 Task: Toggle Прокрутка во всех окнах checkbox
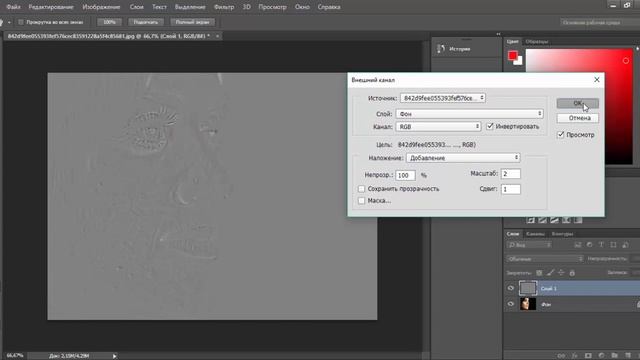(x=21, y=22)
